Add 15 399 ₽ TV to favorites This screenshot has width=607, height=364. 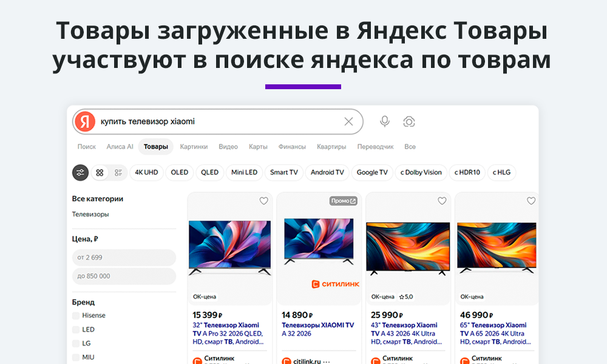263,201
